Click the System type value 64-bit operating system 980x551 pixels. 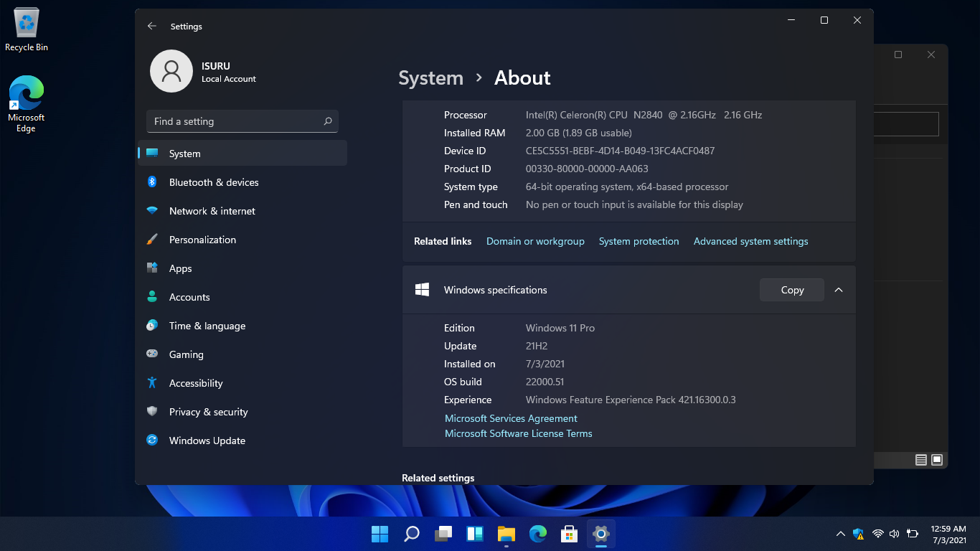[x=627, y=187]
